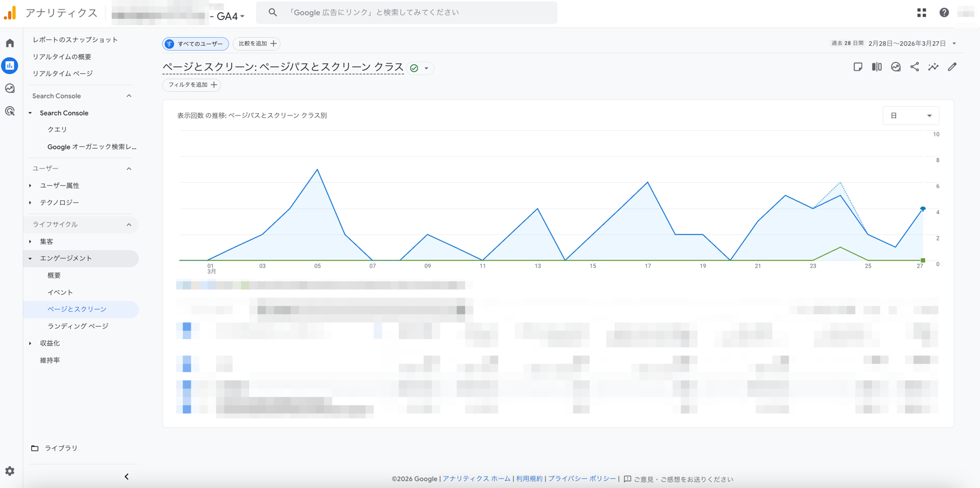Screen dimensions: 980x488
Task: Click the share report icon
Action: [x=914, y=67]
